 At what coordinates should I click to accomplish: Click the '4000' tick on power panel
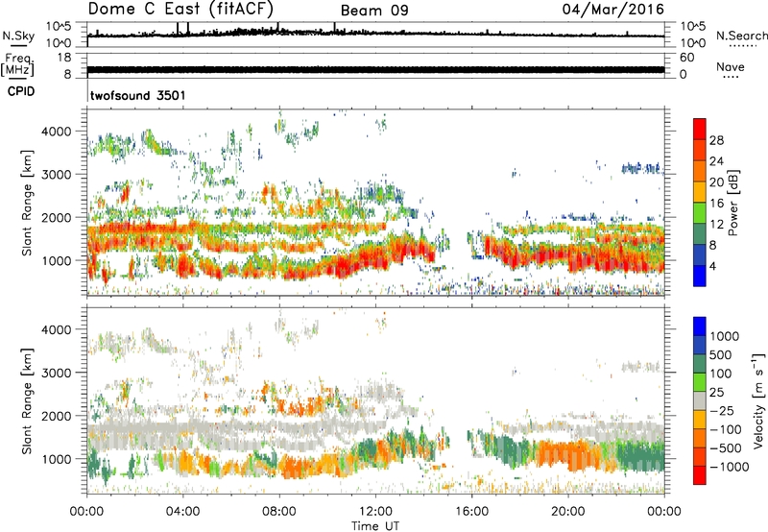(x=57, y=132)
